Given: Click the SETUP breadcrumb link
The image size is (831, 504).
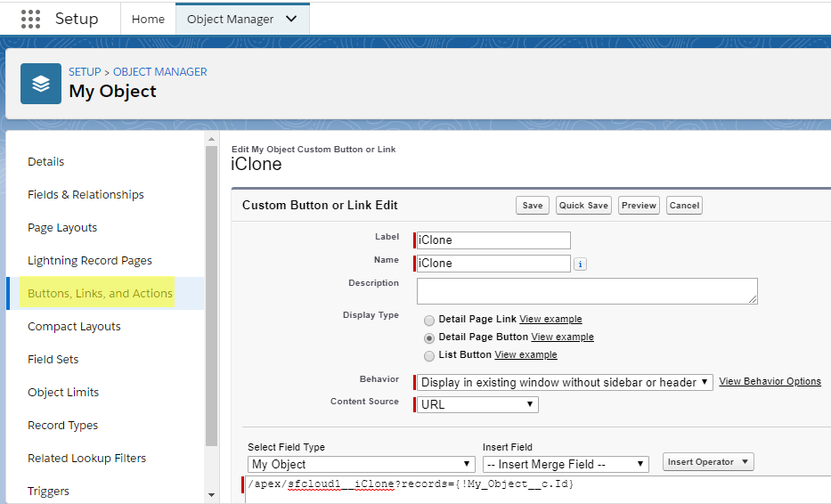Looking at the screenshot, I should coord(85,72).
